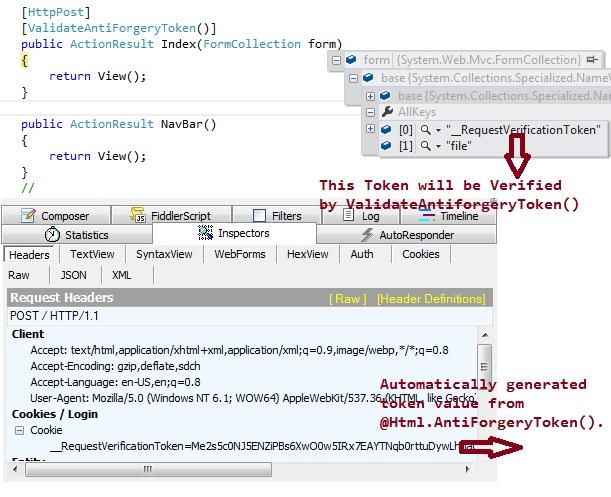
Task: Open visualizer dropdown for __RequestVerificationToken
Action: [x=437, y=129]
